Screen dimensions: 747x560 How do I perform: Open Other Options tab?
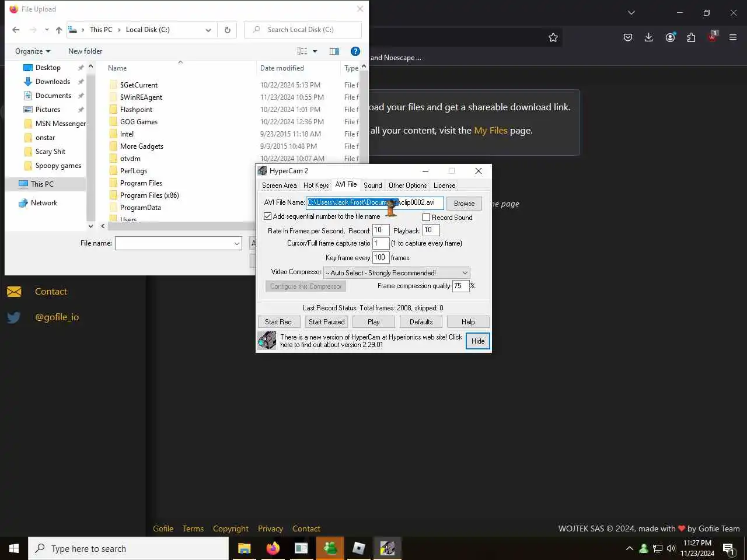pyautogui.click(x=408, y=185)
